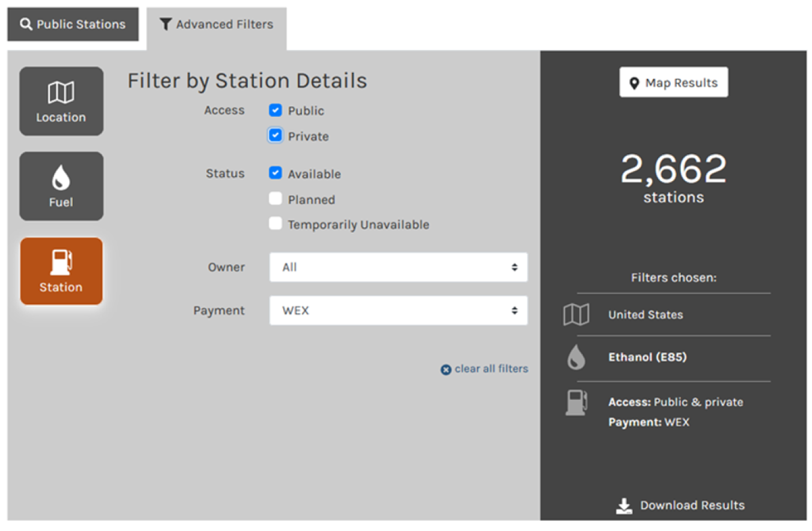The width and height of the screenshot is (812, 531).
Task: Click the Ethanol (E85) filter text
Action: coord(647,357)
